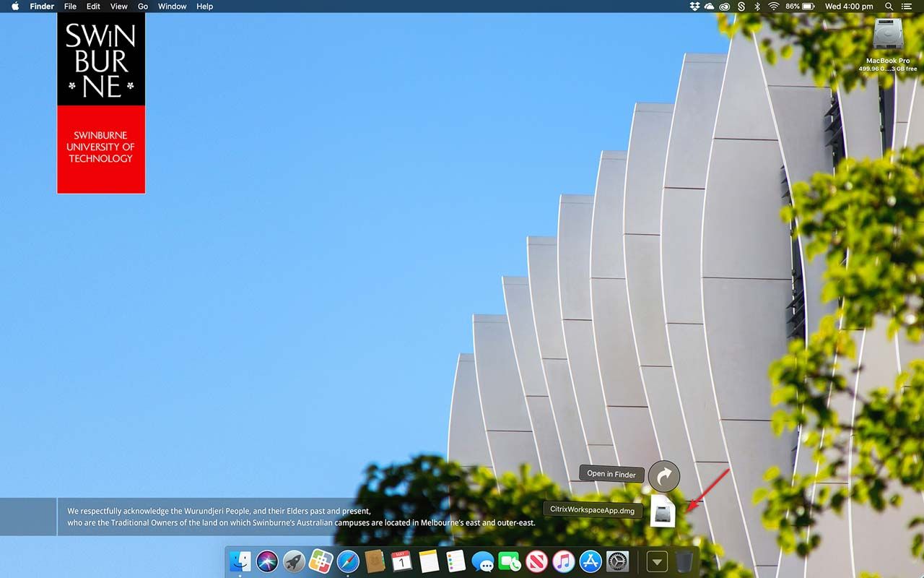924x578 pixels.
Task: Click the Dropbox menu bar icon
Action: [x=694, y=7]
